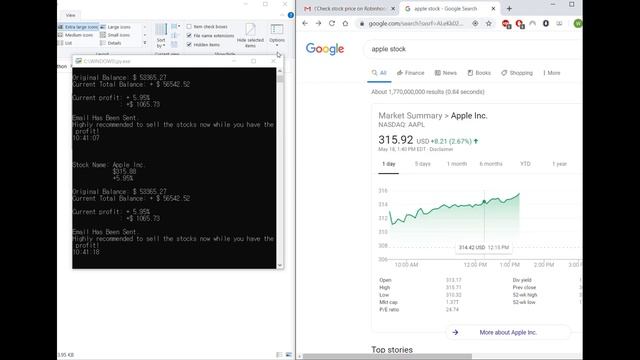Show 1 month stock chart
Screen dimensions: 640x360
click(457, 164)
